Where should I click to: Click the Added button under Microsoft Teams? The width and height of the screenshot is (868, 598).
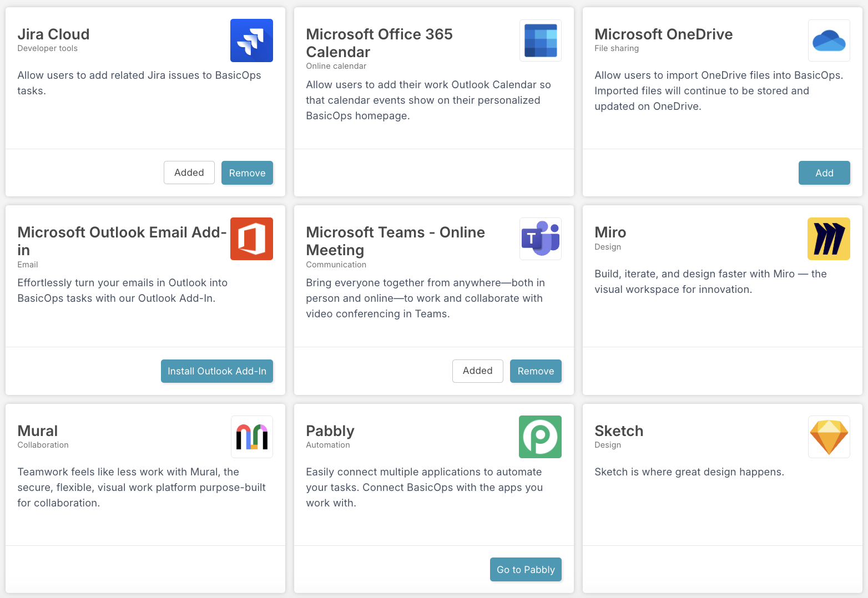pyautogui.click(x=478, y=371)
